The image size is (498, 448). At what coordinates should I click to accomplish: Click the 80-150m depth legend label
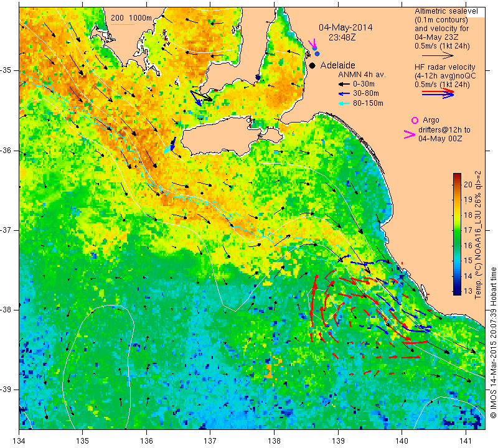tap(368, 103)
